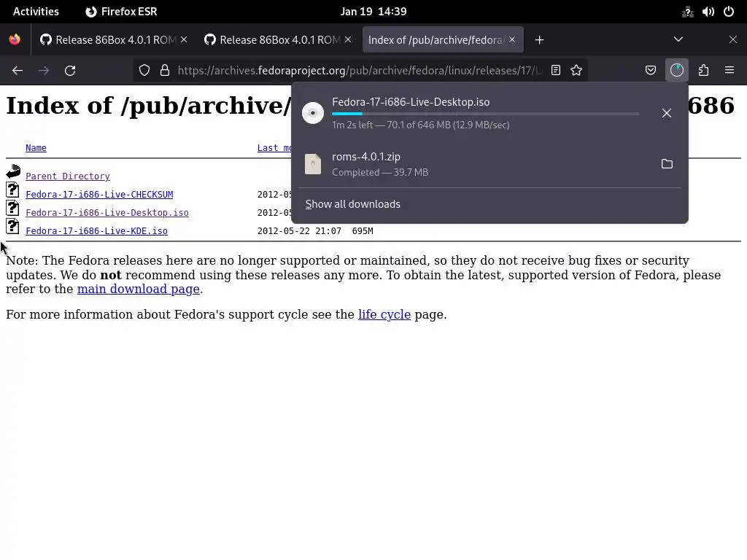Click the network status icon in top bar
This screenshot has width=747, height=560.
(687, 12)
